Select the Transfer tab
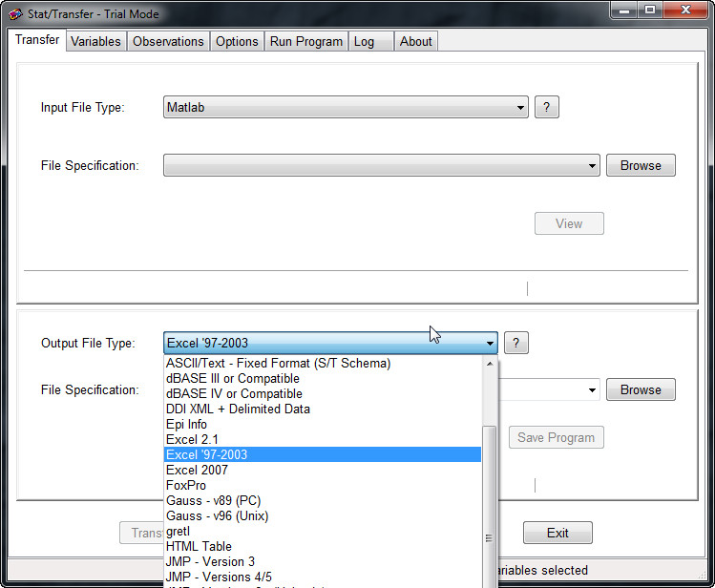This screenshot has width=715, height=588. coord(37,40)
